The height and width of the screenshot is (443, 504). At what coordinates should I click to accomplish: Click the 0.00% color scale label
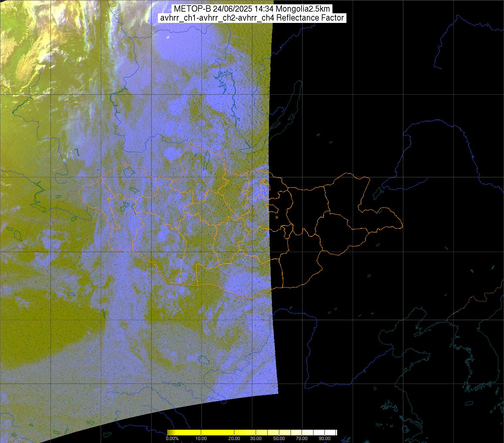point(172,438)
